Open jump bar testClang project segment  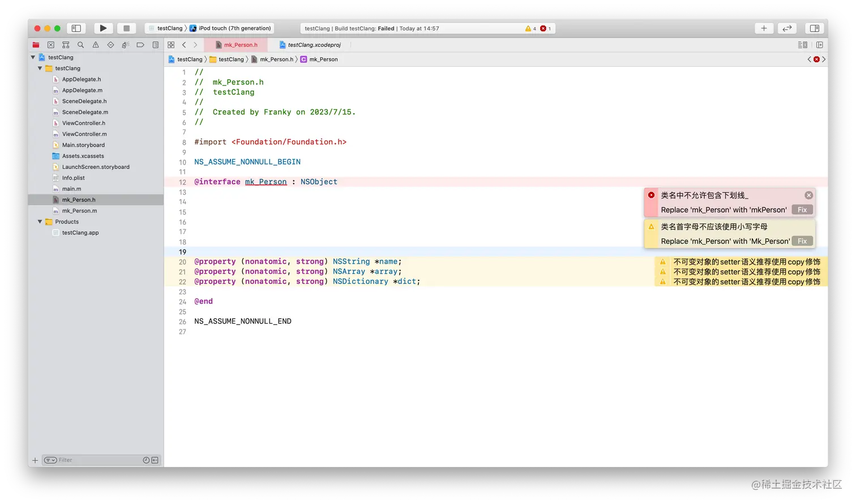185,59
